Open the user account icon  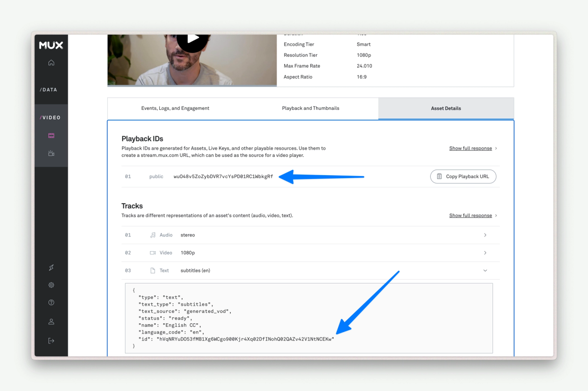pos(51,321)
